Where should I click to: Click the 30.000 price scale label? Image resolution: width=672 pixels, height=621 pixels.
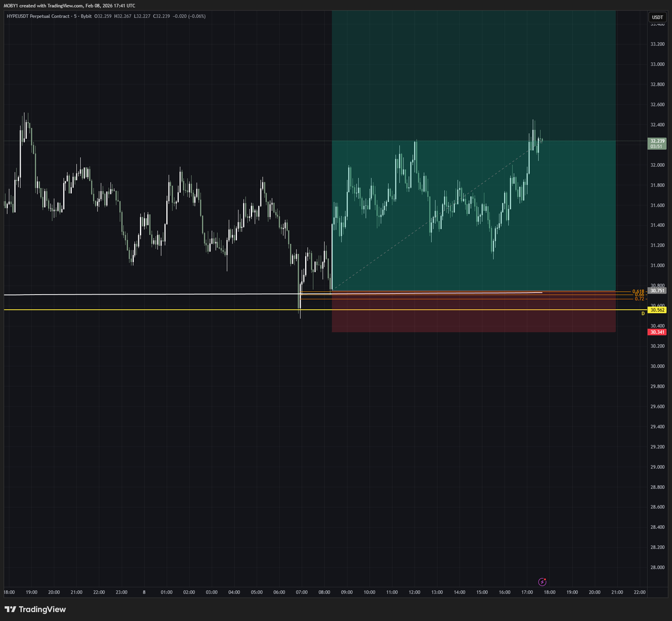click(x=657, y=366)
